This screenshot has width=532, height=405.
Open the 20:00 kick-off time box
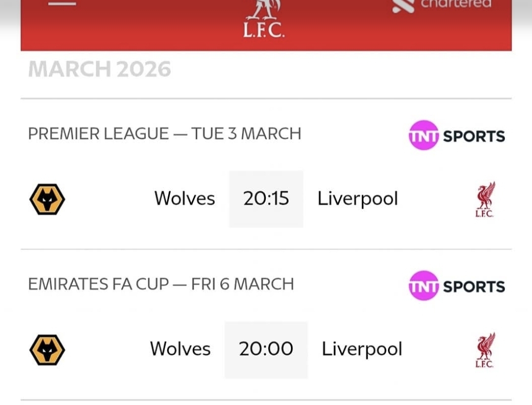pos(266,350)
